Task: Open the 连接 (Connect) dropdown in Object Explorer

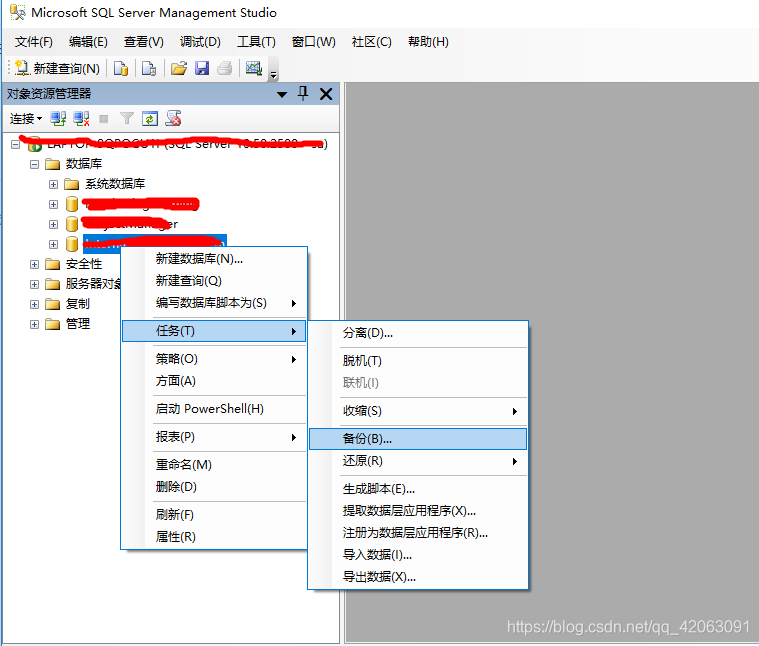Action: tap(26, 119)
